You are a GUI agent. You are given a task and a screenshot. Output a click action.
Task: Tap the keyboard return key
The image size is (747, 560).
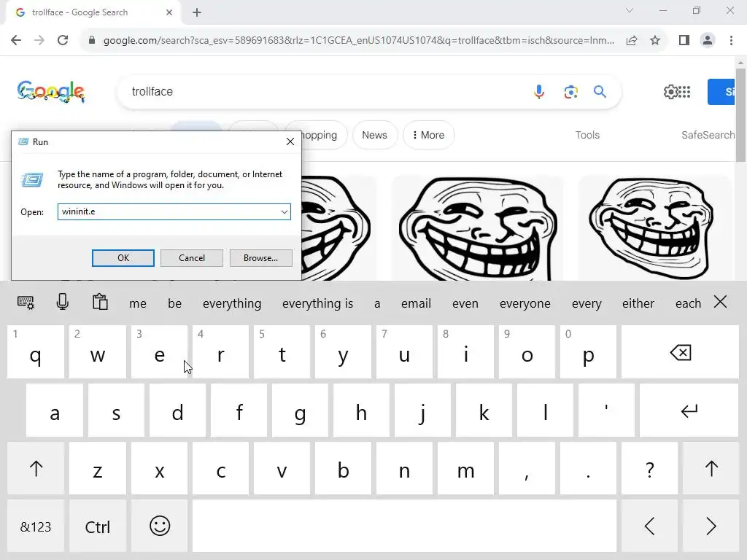pyautogui.click(x=689, y=411)
